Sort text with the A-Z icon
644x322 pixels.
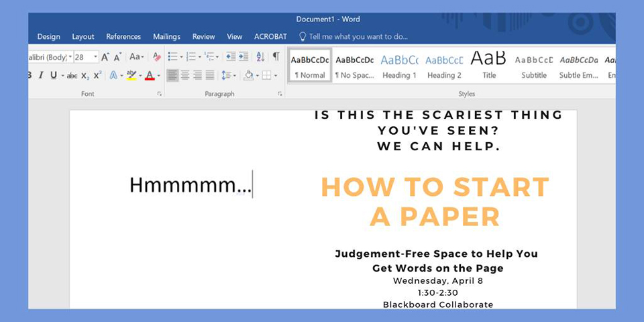[260, 56]
